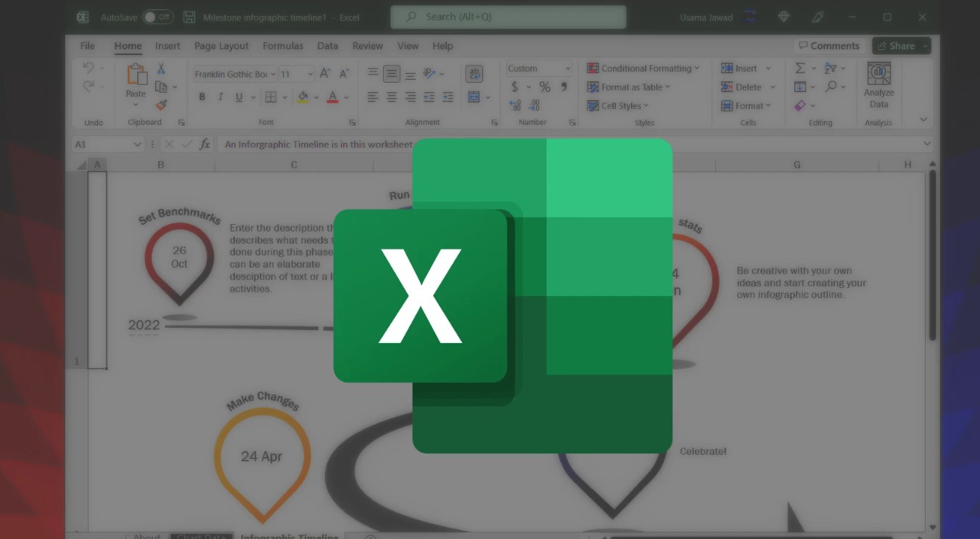The image size is (980, 539).
Task: Switch to the Insert ribbon tab
Action: (x=168, y=46)
